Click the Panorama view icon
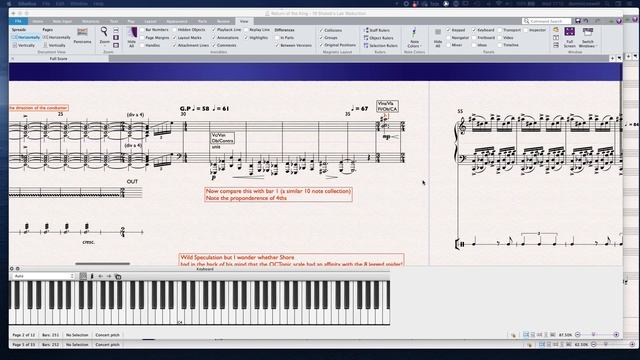This screenshot has width=640, height=360. pyautogui.click(x=82, y=32)
